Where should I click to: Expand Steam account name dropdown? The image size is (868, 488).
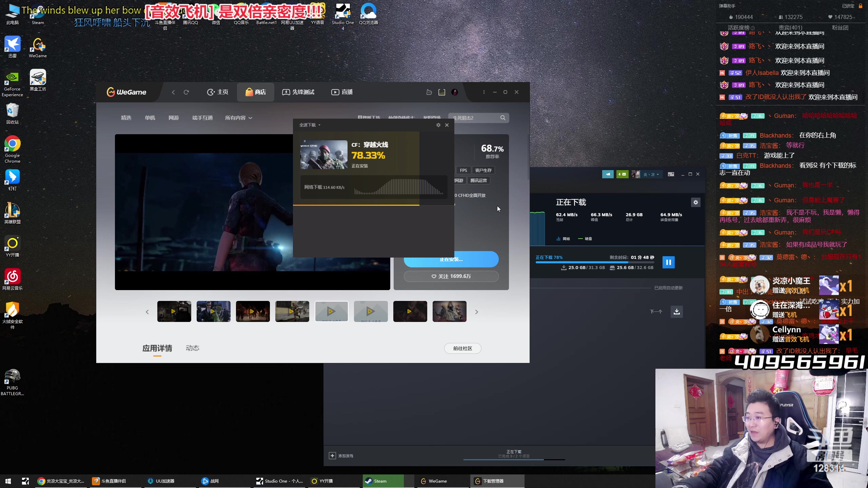(x=651, y=174)
